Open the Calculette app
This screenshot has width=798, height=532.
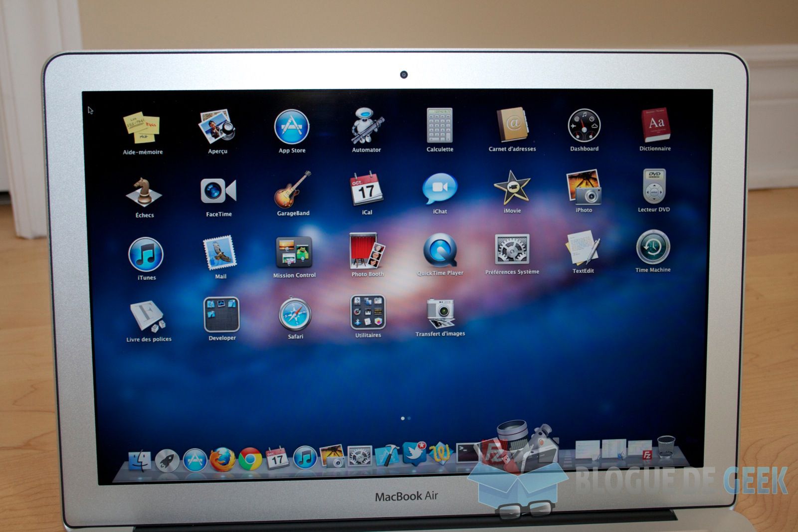point(440,125)
